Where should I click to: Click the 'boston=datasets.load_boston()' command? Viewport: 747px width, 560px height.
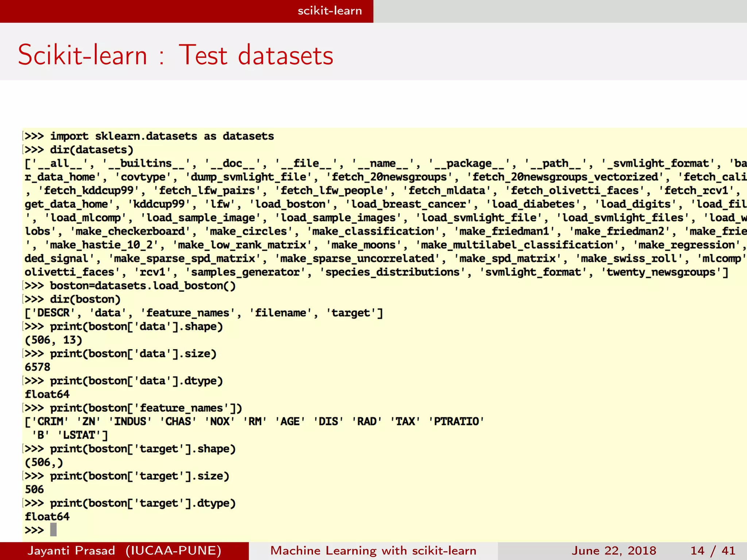(143, 285)
